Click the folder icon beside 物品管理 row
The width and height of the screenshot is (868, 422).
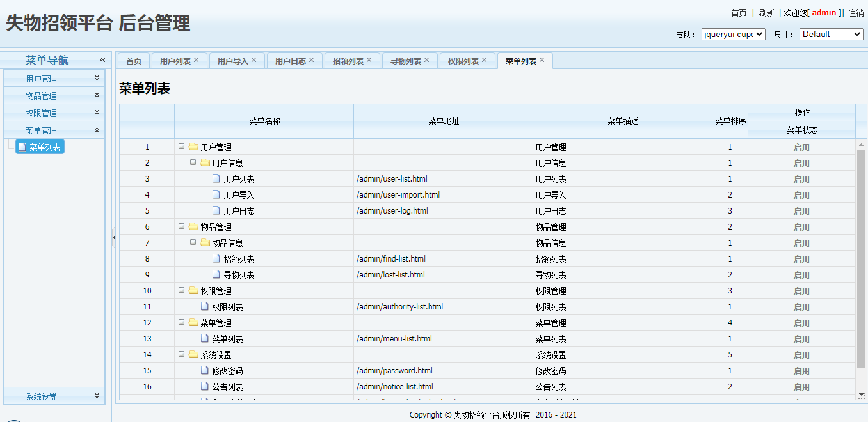click(193, 227)
